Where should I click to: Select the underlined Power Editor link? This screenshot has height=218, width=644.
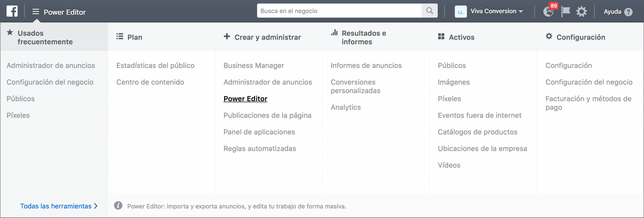[x=245, y=99]
